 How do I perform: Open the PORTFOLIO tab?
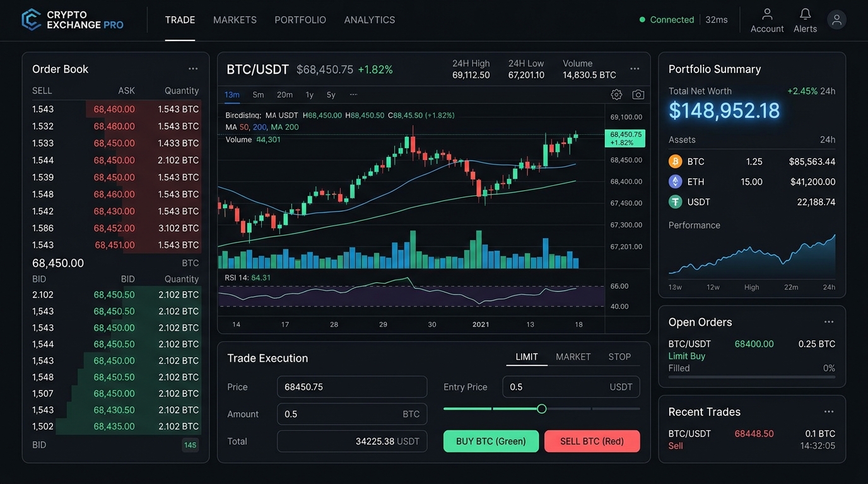coord(300,20)
